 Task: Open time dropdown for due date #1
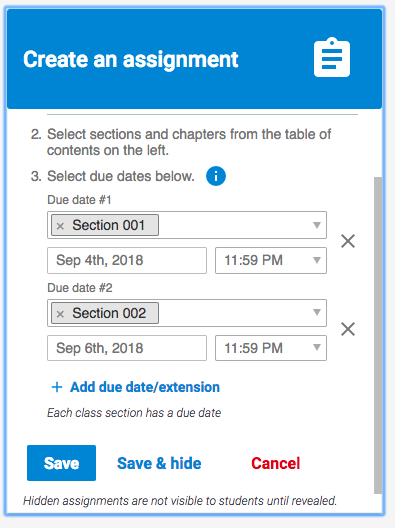coord(271,260)
